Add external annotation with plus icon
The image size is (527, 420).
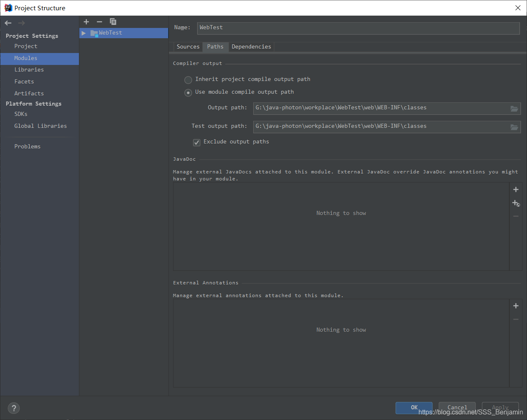516,306
